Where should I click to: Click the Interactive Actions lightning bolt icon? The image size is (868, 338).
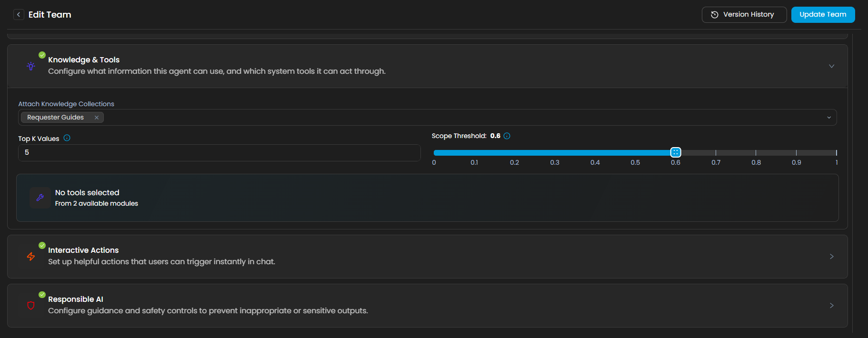31,257
